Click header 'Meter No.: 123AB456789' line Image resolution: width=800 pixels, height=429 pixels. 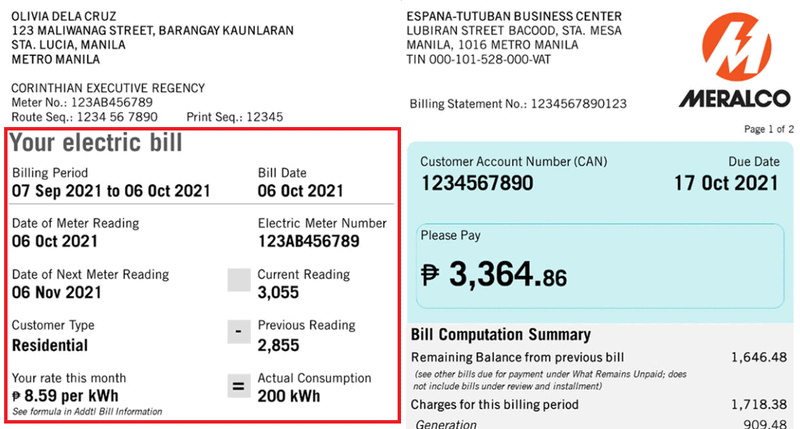(x=82, y=103)
